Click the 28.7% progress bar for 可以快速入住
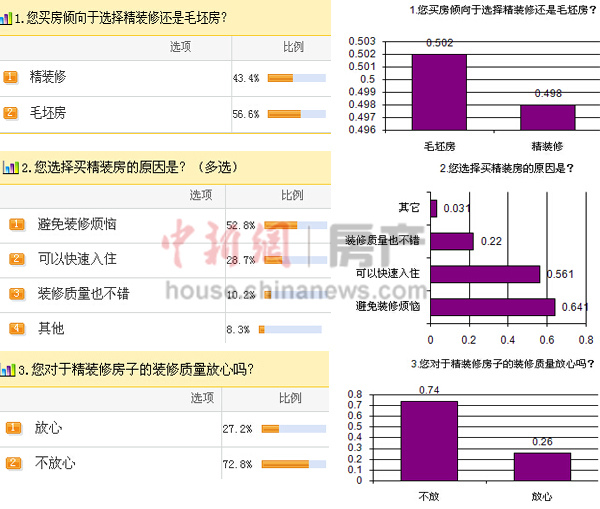Image resolution: width=600 pixels, height=509 pixels. 295,260
